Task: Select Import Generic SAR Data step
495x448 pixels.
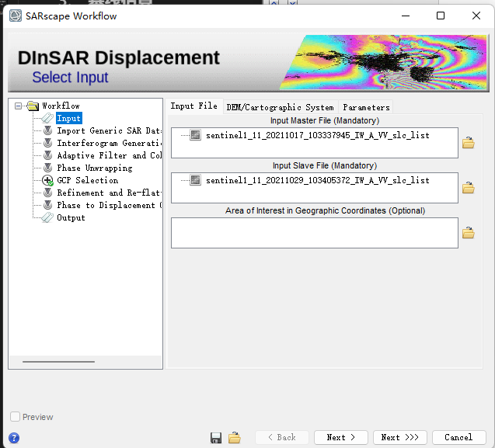Action: click(x=109, y=130)
